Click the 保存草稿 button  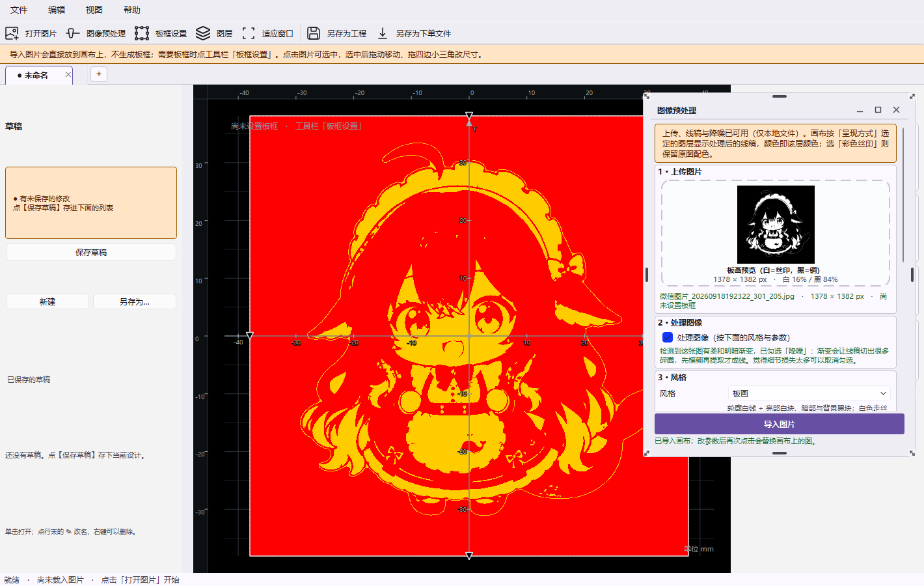click(x=91, y=252)
